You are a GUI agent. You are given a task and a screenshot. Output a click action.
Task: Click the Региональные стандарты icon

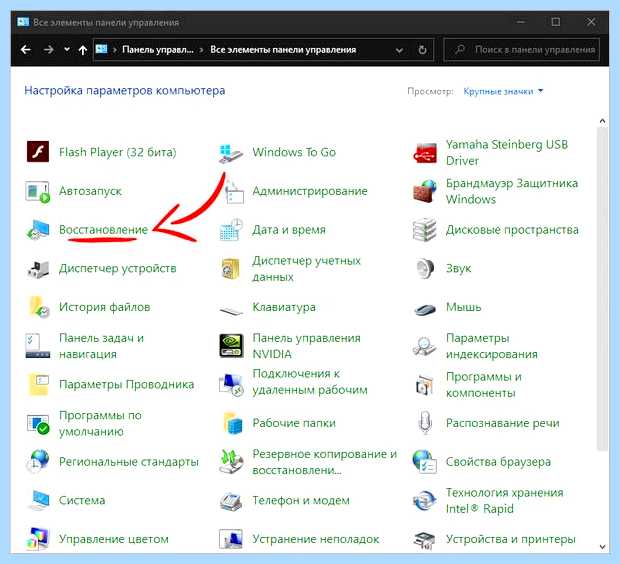pyautogui.click(x=38, y=461)
